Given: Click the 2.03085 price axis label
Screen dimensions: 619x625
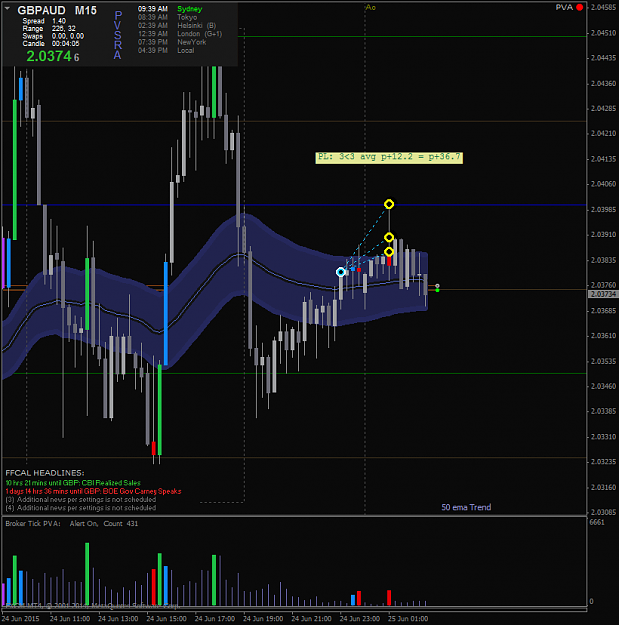Looking at the screenshot, I should click(x=603, y=512).
